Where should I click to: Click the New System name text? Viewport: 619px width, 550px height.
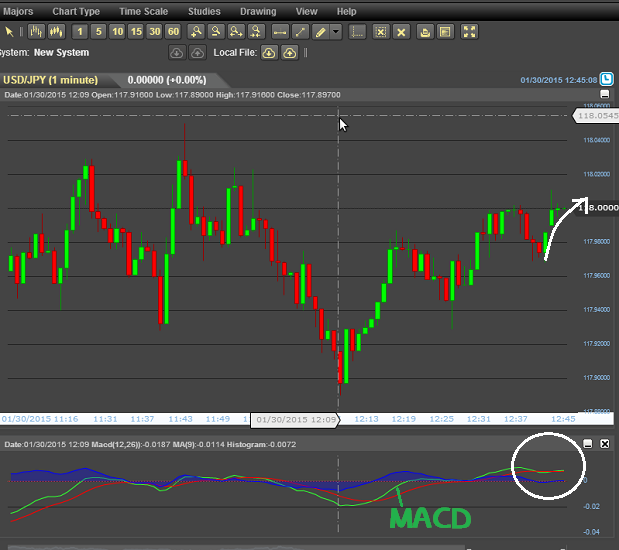(61, 53)
